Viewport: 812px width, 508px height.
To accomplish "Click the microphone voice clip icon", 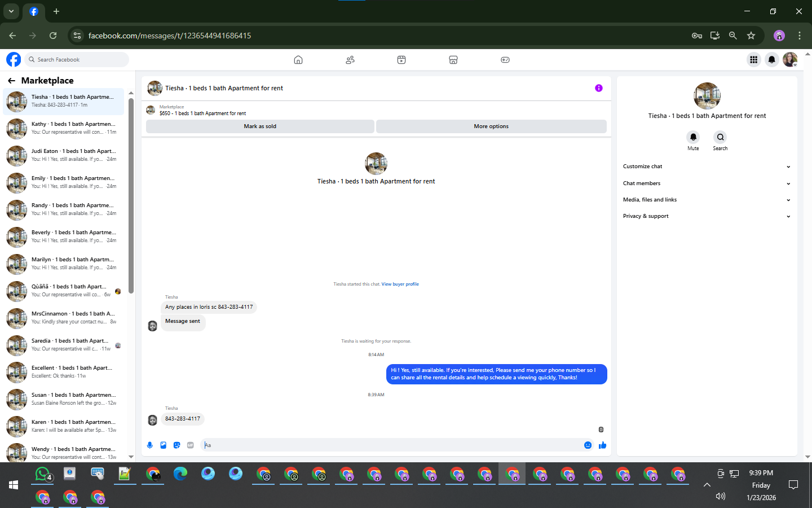I will (x=150, y=445).
